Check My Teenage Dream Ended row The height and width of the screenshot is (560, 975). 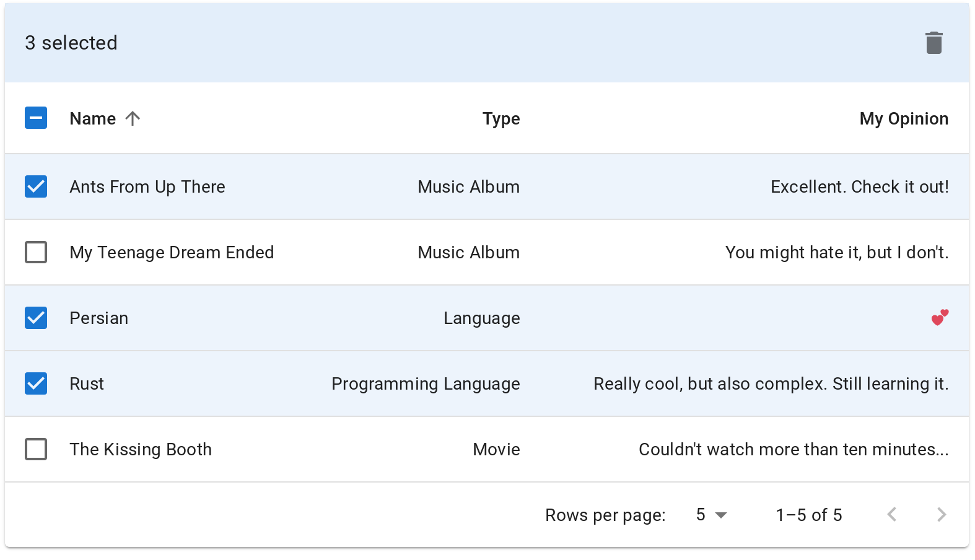(x=36, y=252)
